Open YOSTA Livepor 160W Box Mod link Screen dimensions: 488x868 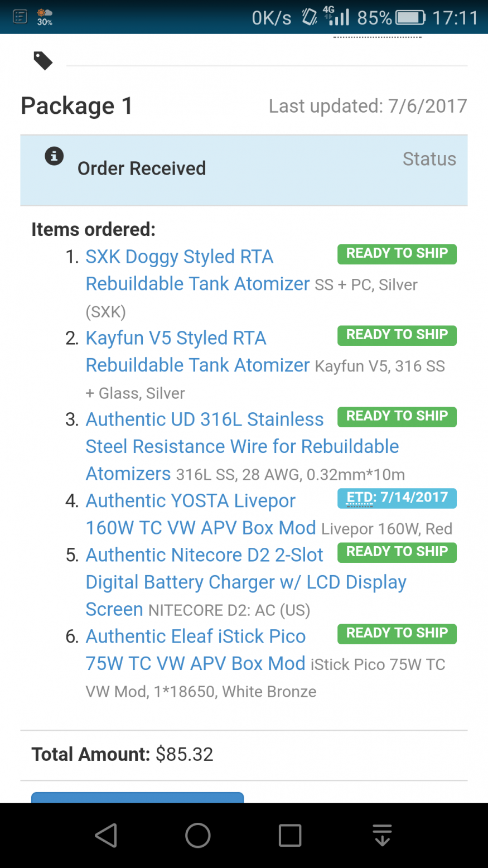[191, 501]
